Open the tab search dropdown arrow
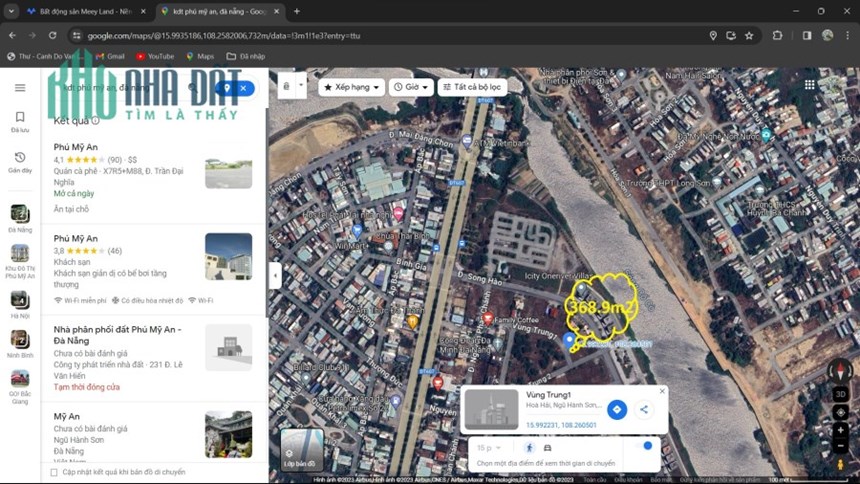 (10, 11)
